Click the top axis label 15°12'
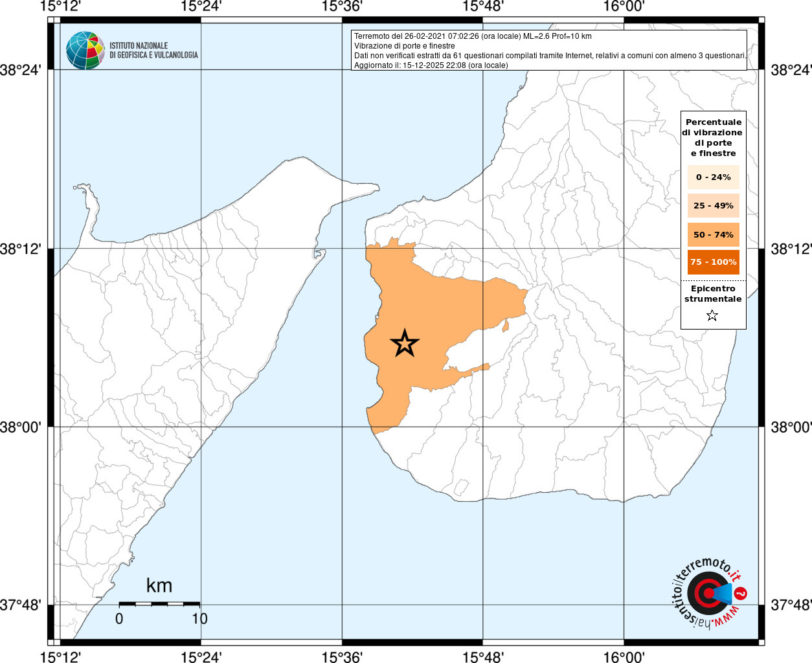 (60, 6)
